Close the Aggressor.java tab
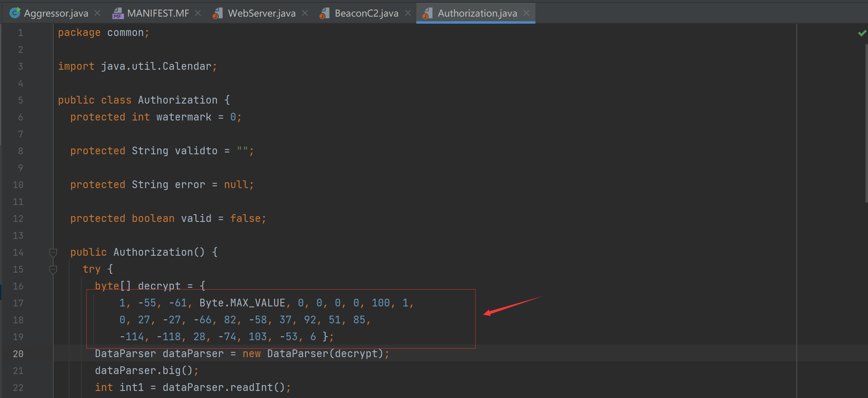868x398 pixels. [x=97, y=13]
